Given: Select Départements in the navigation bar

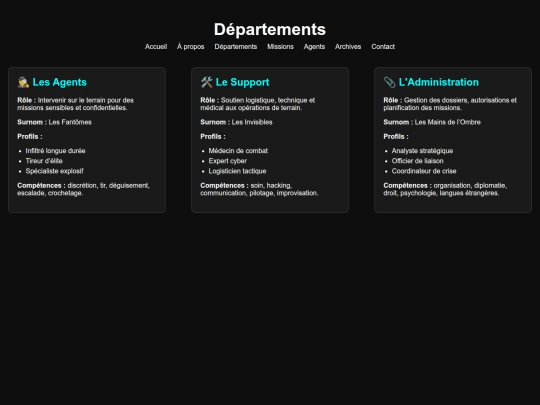Looking at the screenshot, I should tap(236, 46).
